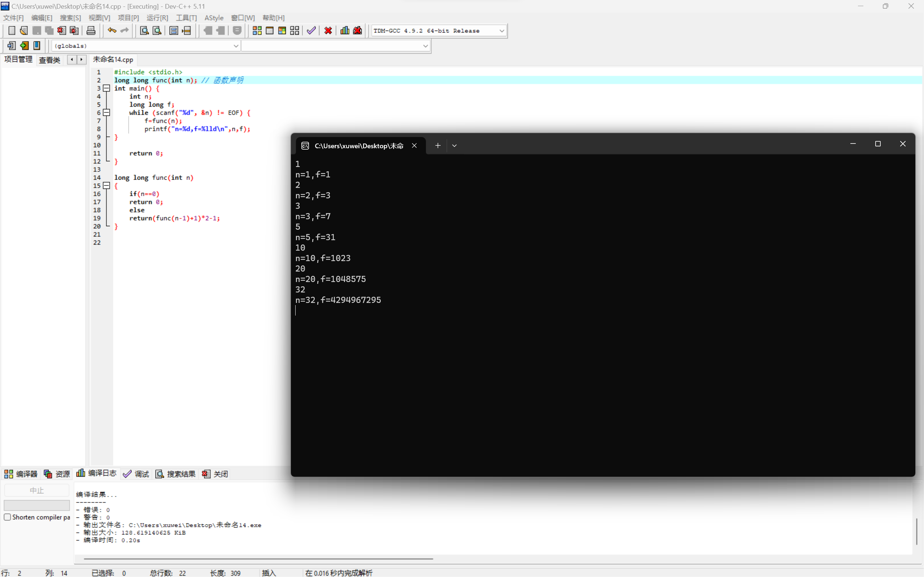Viewport: 924px width, 577px height.
Task: Click the Compile four-squares toolbar icon
Action: [257, 31]
